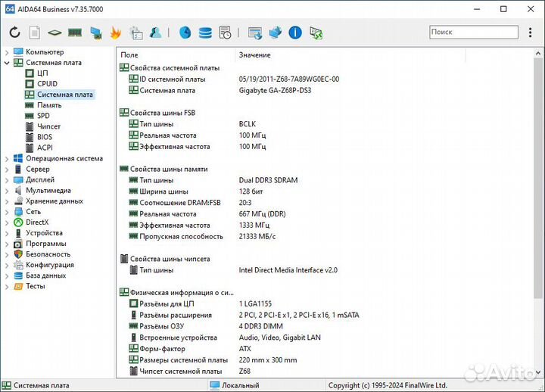Screen dimensions: 545x392
Task: Expand the Сеть tree node
Action: coord(7,212)
